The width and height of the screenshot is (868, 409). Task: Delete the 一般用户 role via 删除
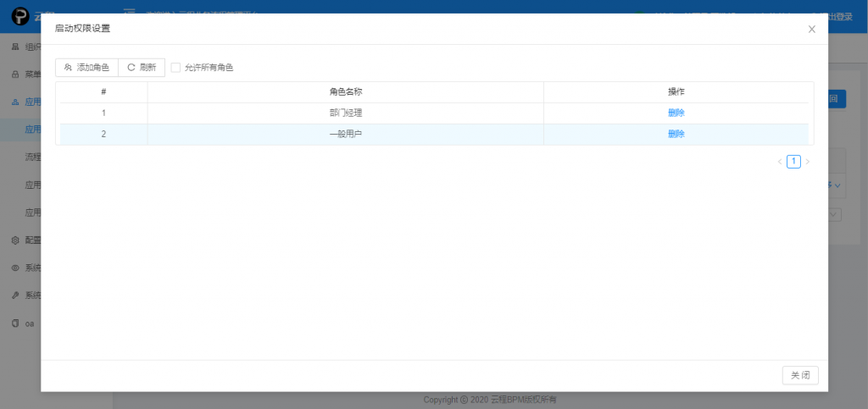point(676,134)
